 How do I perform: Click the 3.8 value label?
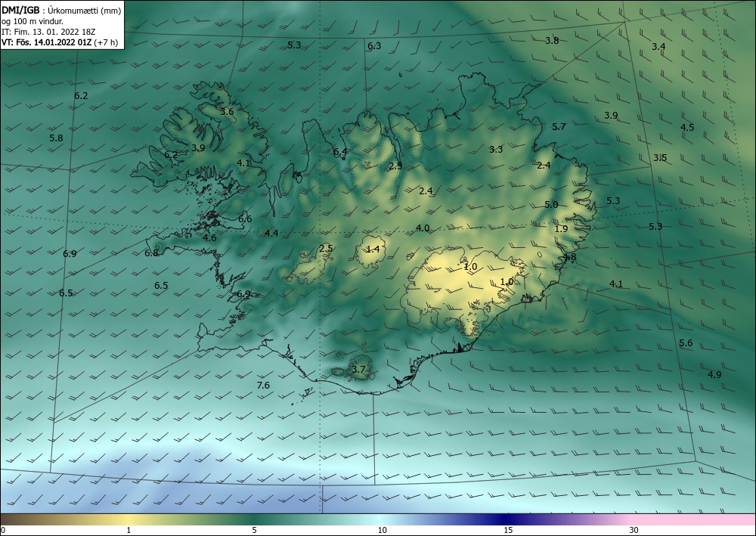point(552,41)
